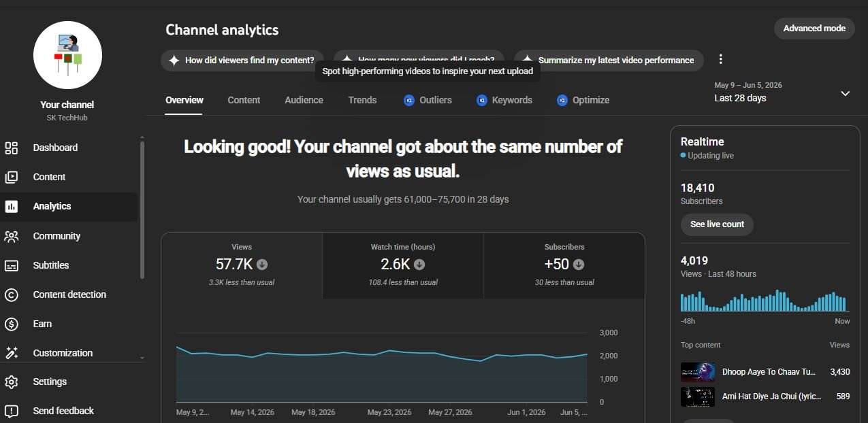Click the Subtitles sidebar icon
Screen dimensions: 868x423
[x=12, y=265]
